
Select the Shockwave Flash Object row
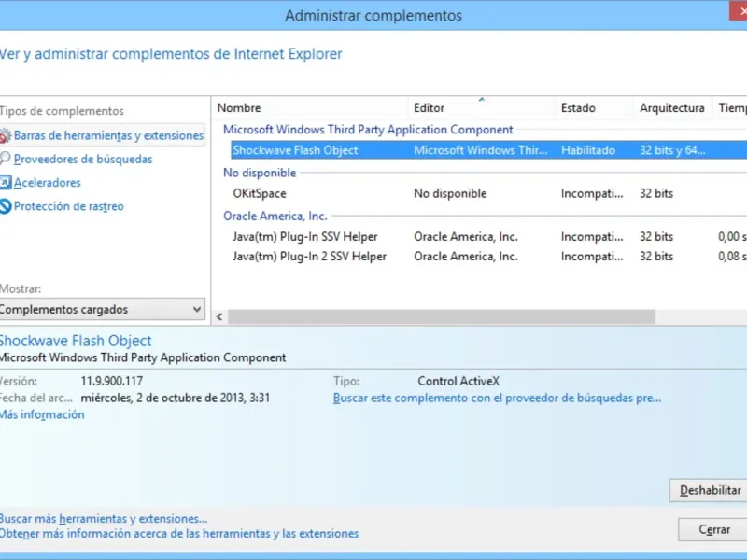pos(488,150)
